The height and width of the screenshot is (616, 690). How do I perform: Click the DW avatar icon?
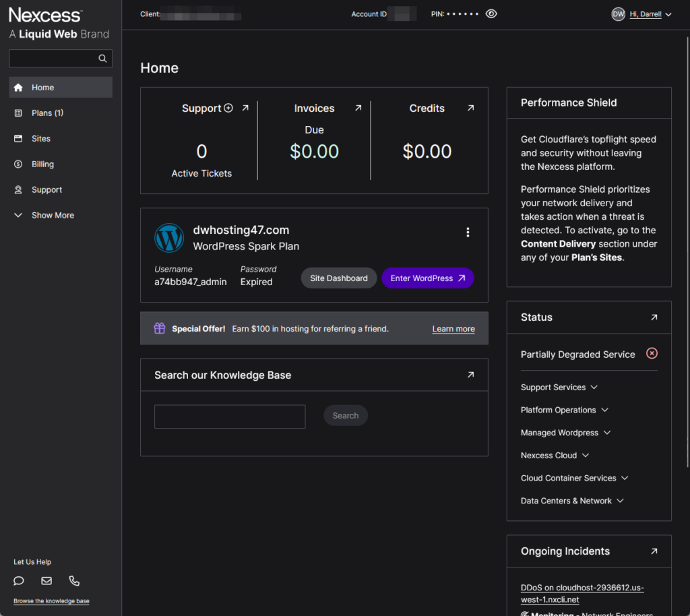point(619,14)
